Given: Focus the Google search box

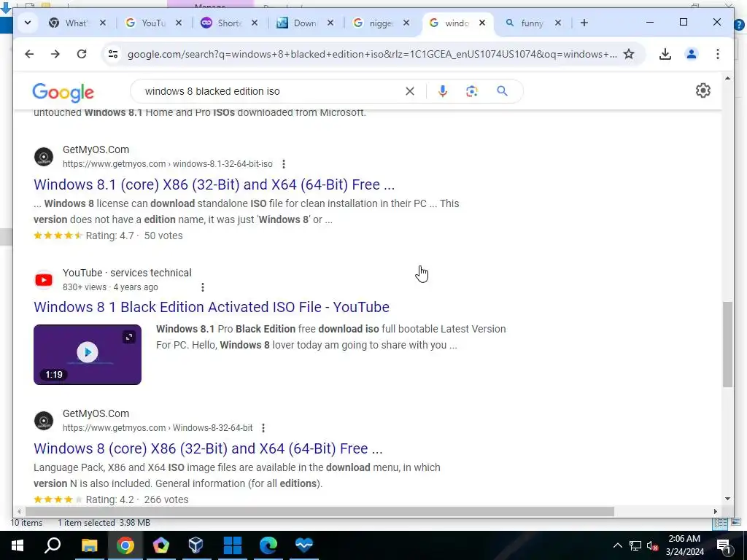Looking at the screenshot, I should [x=271, y=91].
